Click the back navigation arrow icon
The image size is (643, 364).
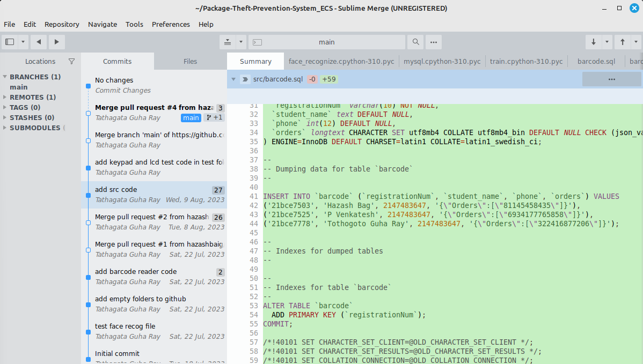pyautogui.click(x=38, y=41)
